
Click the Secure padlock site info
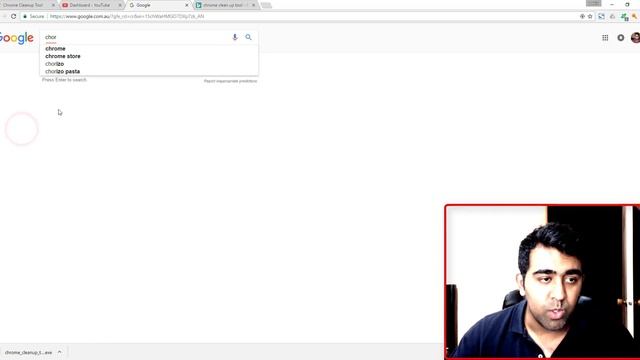(33, 16)
